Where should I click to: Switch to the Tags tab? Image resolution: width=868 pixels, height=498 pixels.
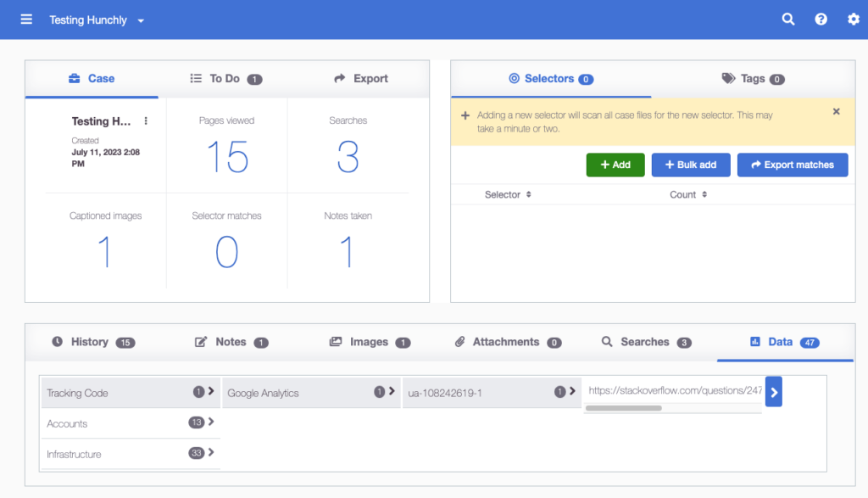(x=753, y=79)
